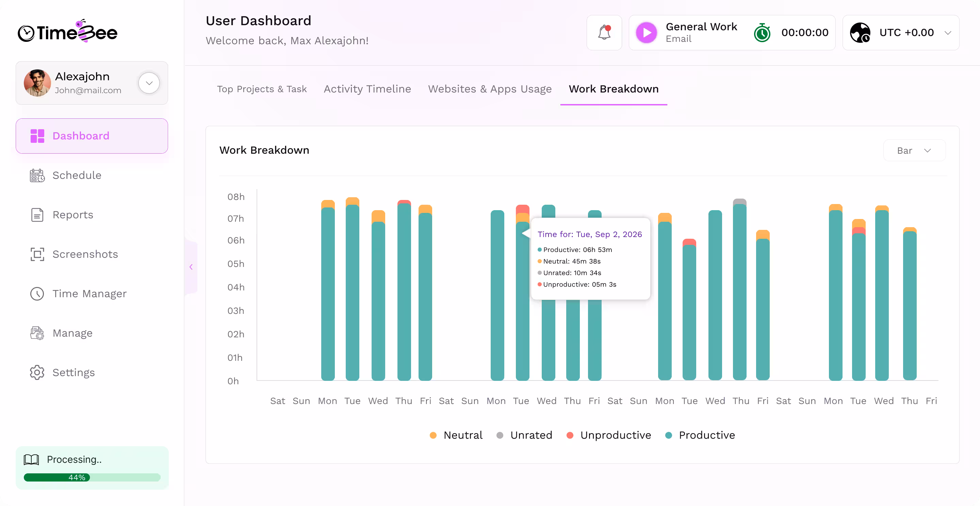Click the Neutral: 45m 38s tooltip line

(x=569, y=261)
